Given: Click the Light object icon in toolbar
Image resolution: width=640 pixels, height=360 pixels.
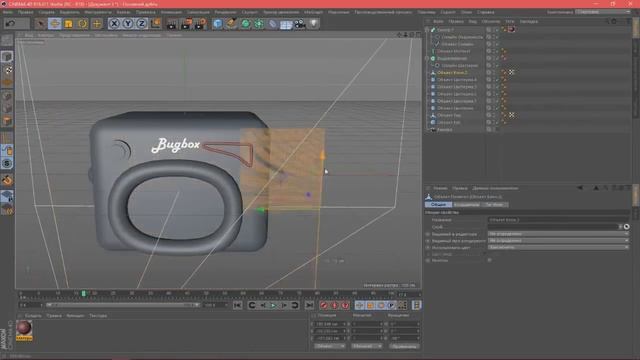Looking at the screenshot, I should point(313,24).
